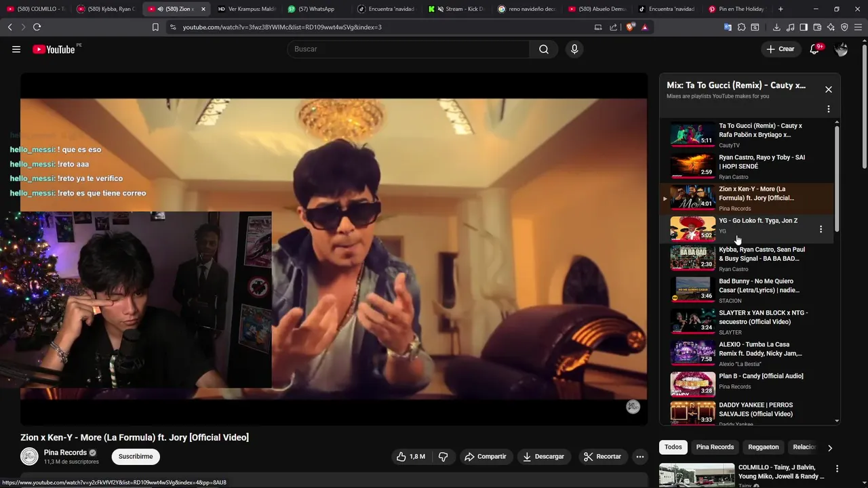Viewport: 868px width, 488px height.
Task: Play Ryan Castro SAI HOPI SENDÉ item
Action: pyautogui.click(x=746, y=167)
